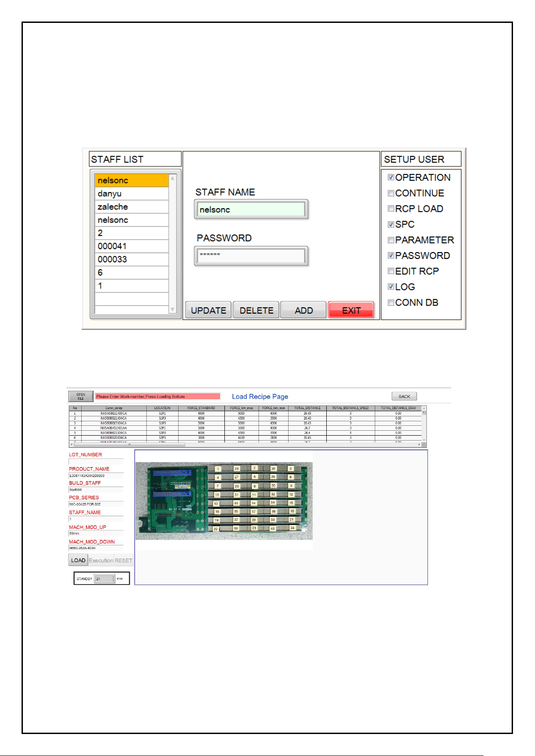Toggle the PASSWORD permission checkbox

point(391,255)
